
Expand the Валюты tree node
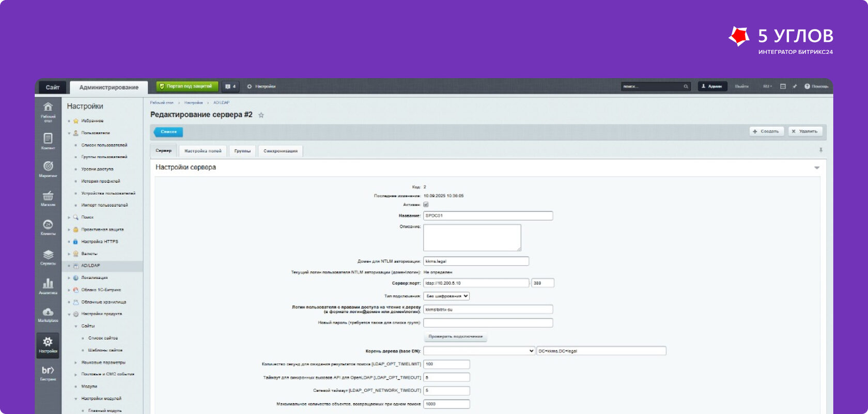69,254
